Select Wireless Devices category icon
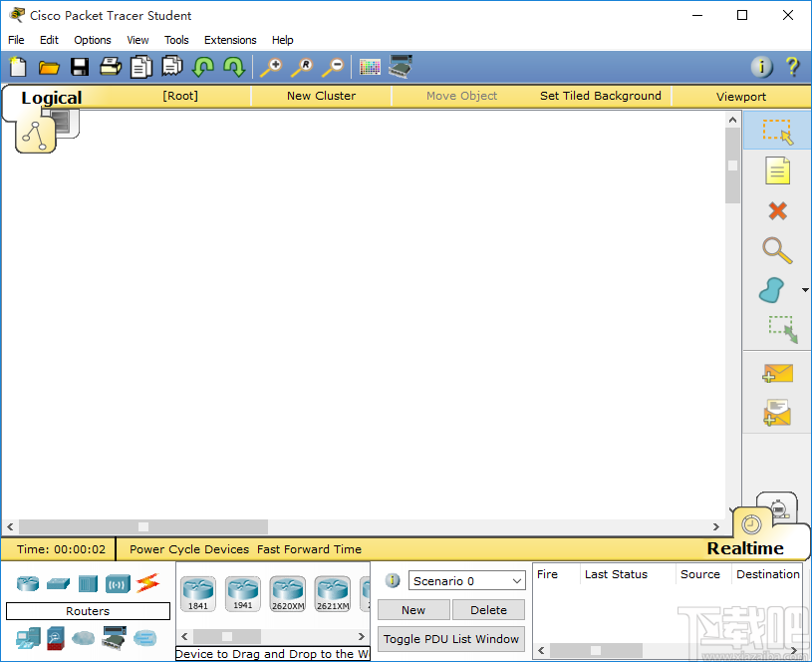Screen dimensions: 812x662 (119, 584)
